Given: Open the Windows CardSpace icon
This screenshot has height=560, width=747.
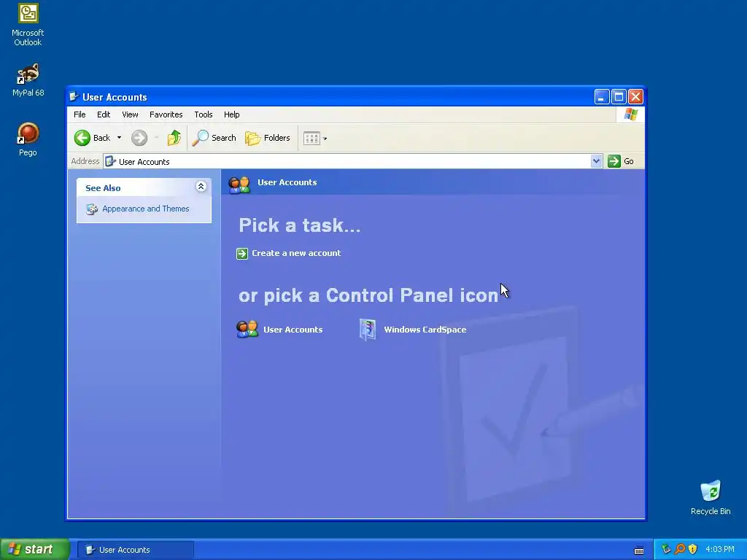Looking at the screenshot, I should coord(368,330).
